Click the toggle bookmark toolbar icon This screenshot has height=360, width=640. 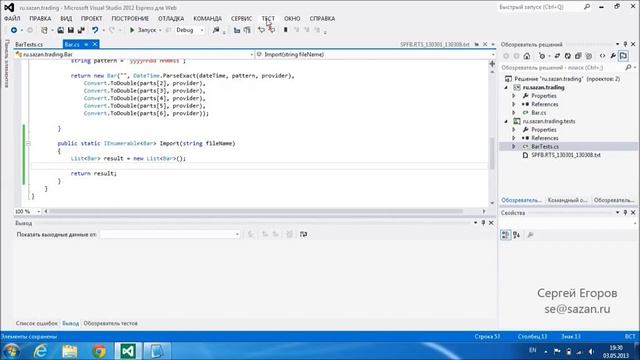click(286, 30)
